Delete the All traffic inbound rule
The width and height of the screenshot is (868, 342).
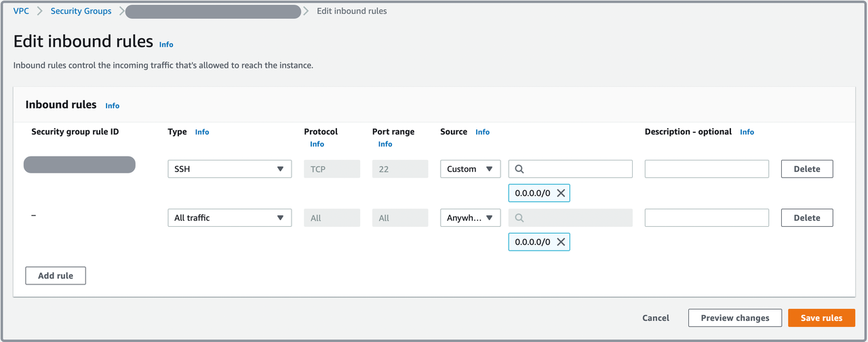tap(806, 218)
